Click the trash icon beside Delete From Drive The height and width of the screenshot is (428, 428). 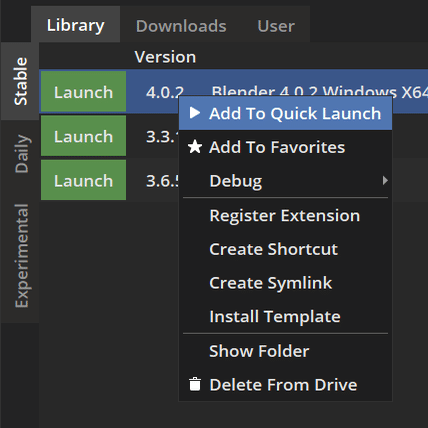pyautogui.click(x=195, y=384)
